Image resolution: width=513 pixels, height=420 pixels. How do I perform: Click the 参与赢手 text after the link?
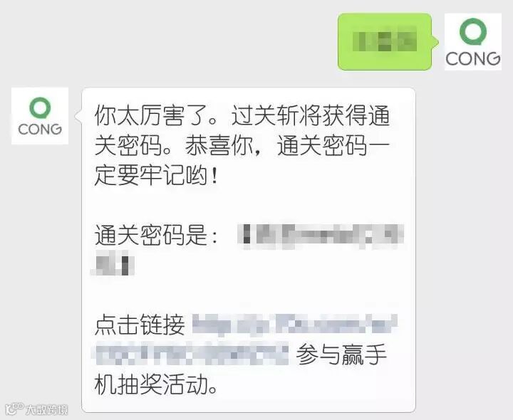(341, 355)
